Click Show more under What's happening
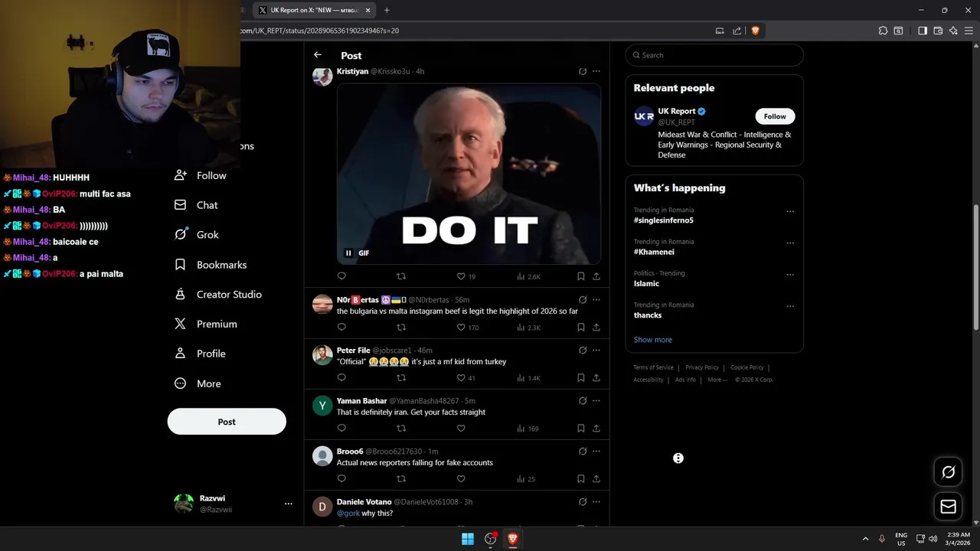 coord(653,340)
